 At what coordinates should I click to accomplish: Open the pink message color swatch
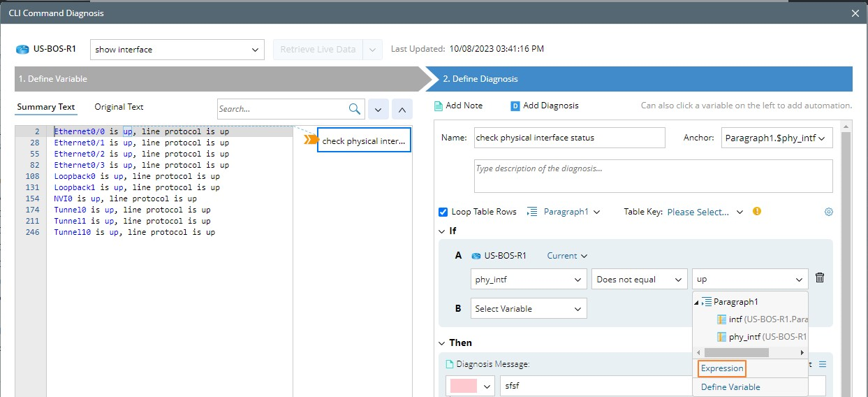464,387
